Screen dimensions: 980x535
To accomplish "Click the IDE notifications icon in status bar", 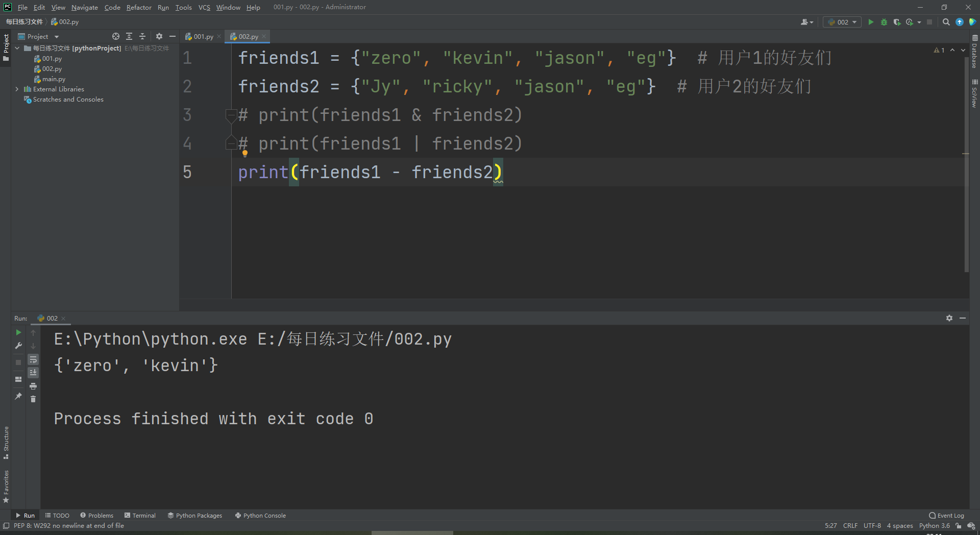I will tap(971, 526).
